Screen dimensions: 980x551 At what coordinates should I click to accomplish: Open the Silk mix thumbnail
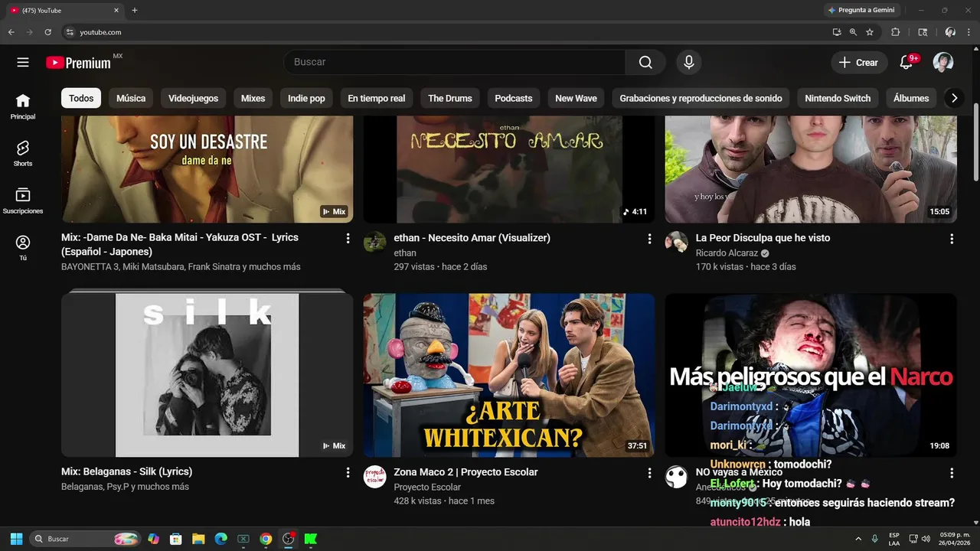tap(207, 375)
